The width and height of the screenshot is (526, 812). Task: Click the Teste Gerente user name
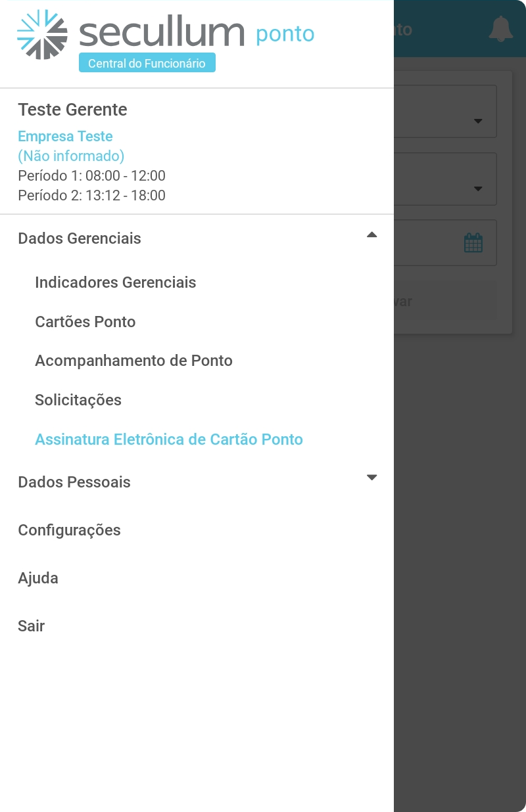pos(72,110)
